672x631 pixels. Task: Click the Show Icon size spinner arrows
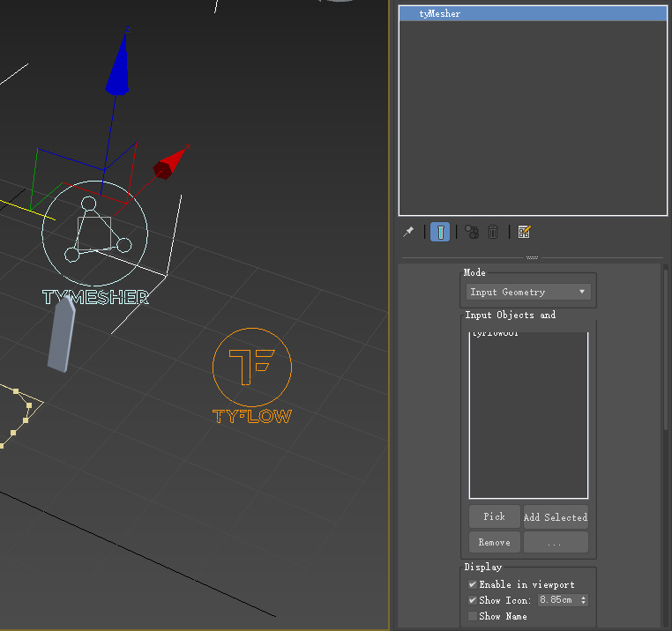pyautogui.click(x=583, y=600)
